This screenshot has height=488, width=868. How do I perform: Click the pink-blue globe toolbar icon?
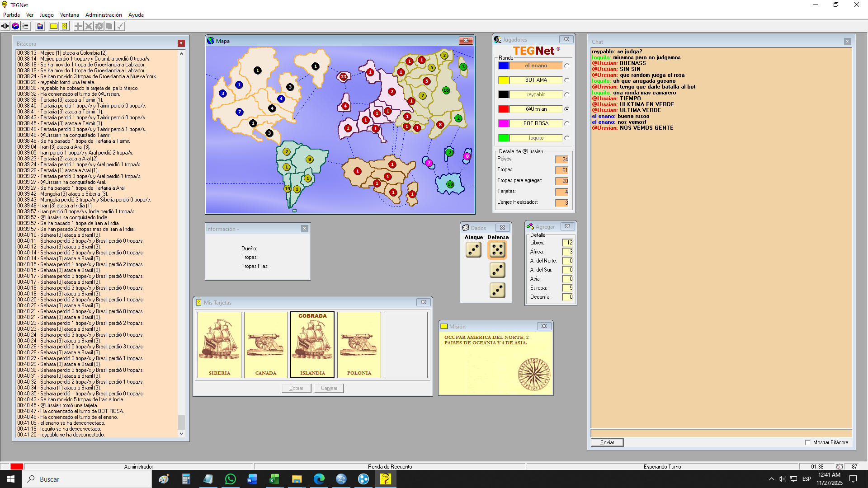(15, 26)
